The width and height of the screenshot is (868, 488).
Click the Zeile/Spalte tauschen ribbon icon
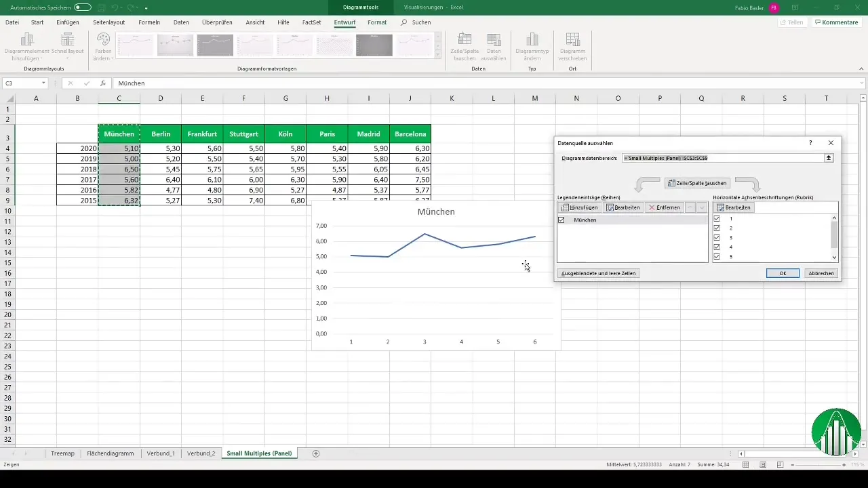pos(465,46)
